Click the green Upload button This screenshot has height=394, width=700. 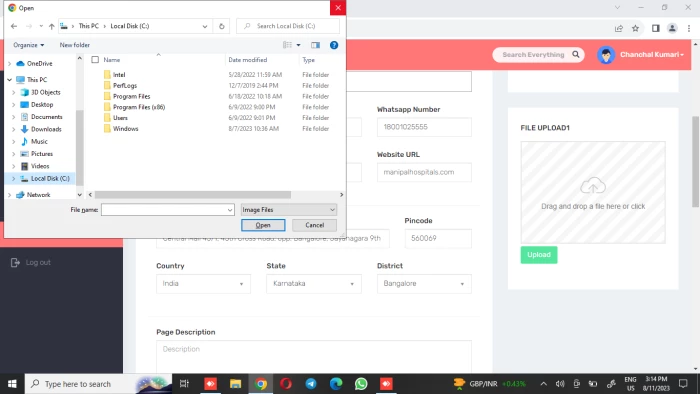pyautogui.click(x=539, y=255)
